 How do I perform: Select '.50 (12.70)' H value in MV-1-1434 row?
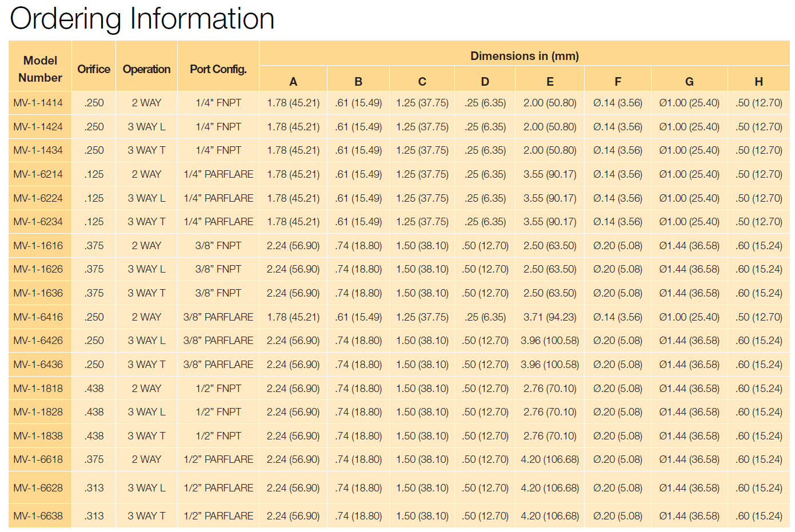pos(759,150)
